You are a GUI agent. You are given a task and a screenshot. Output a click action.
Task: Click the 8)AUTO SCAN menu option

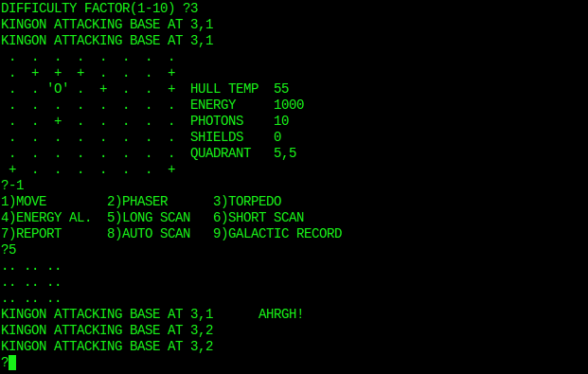149,234
